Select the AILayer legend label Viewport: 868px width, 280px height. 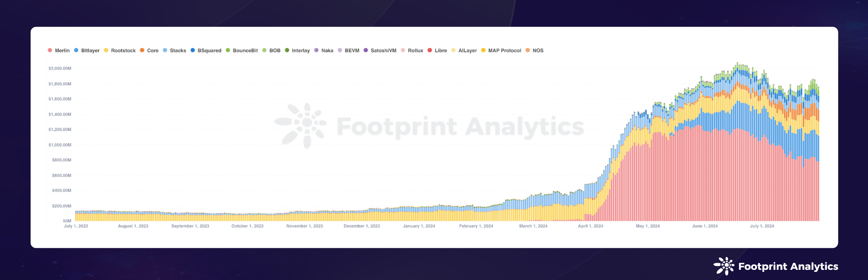coord(467,50)
